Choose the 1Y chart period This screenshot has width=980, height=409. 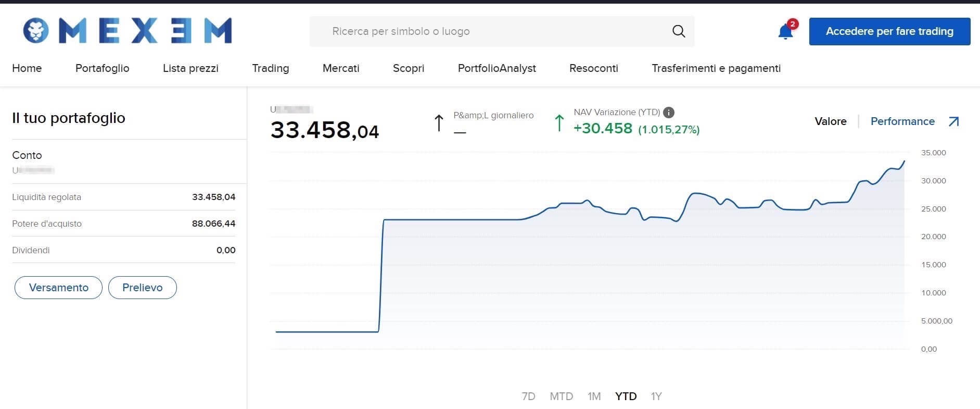[x=656, y=396]
